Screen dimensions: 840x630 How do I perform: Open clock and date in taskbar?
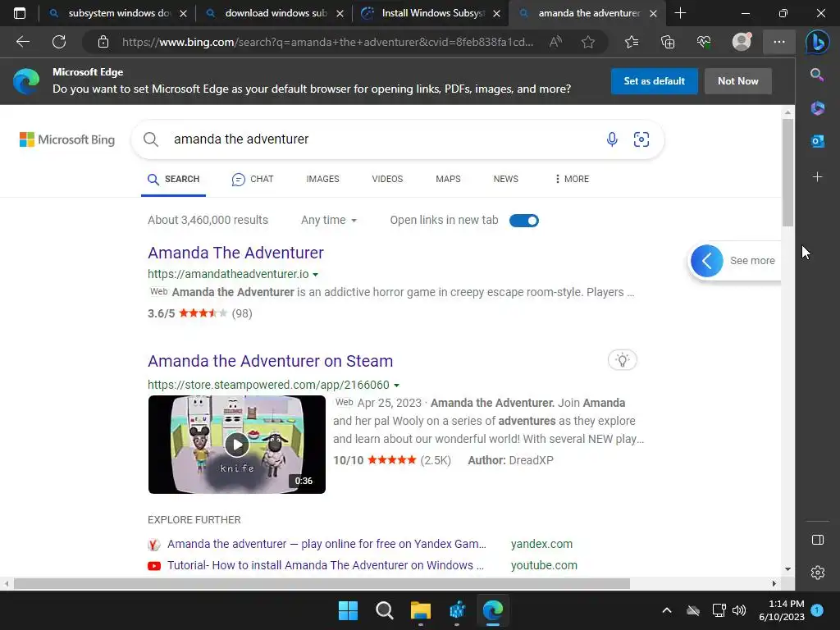[x=782, y=610]
